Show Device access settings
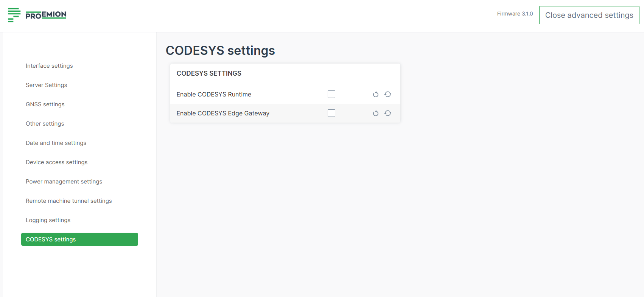The image size is (644, 297). (56, 162)
